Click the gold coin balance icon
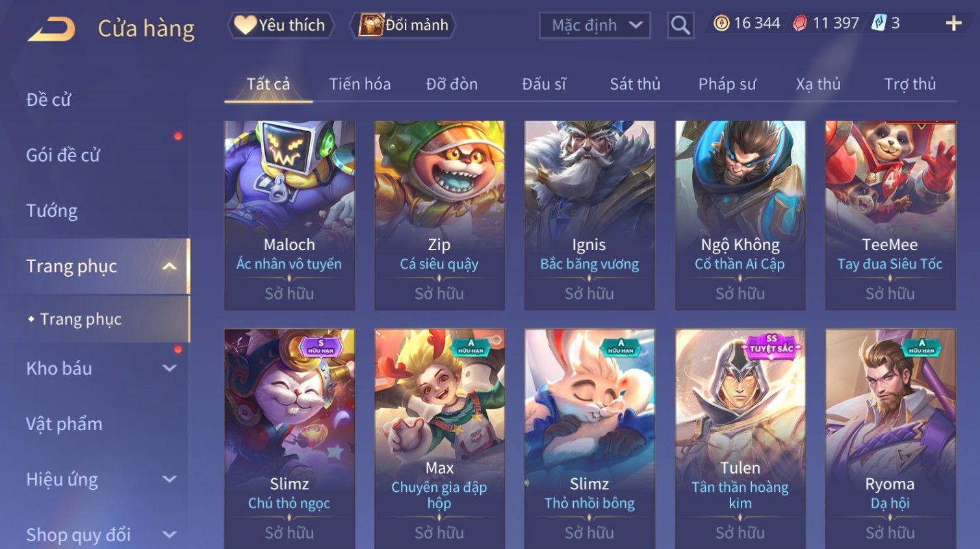 click(721, 23)
